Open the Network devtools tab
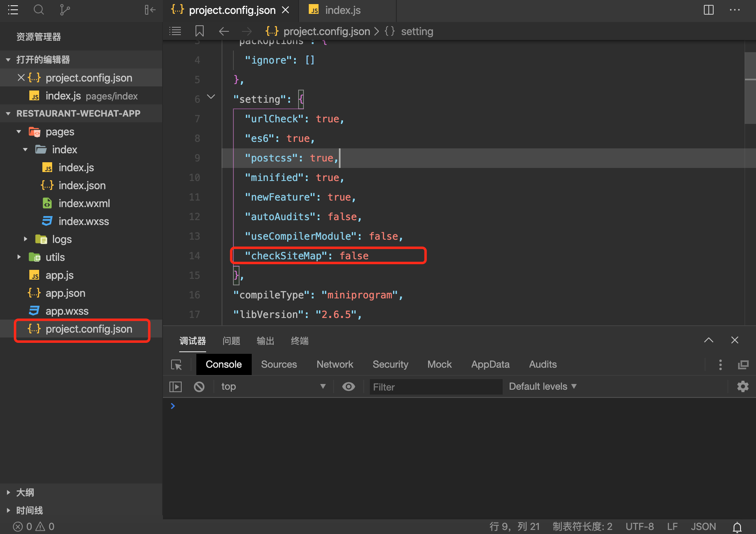This screenshot has height=534, width=756. tap(335, 364)
